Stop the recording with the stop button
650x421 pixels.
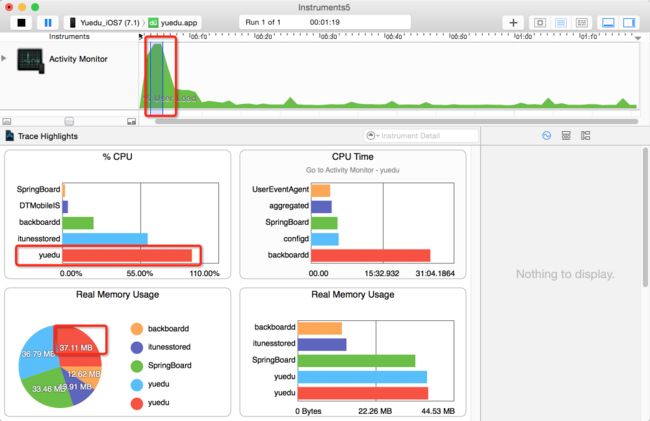(x=21, y=22)
